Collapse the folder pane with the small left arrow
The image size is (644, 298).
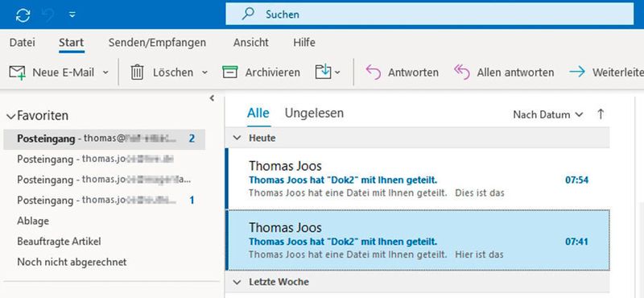212,98
